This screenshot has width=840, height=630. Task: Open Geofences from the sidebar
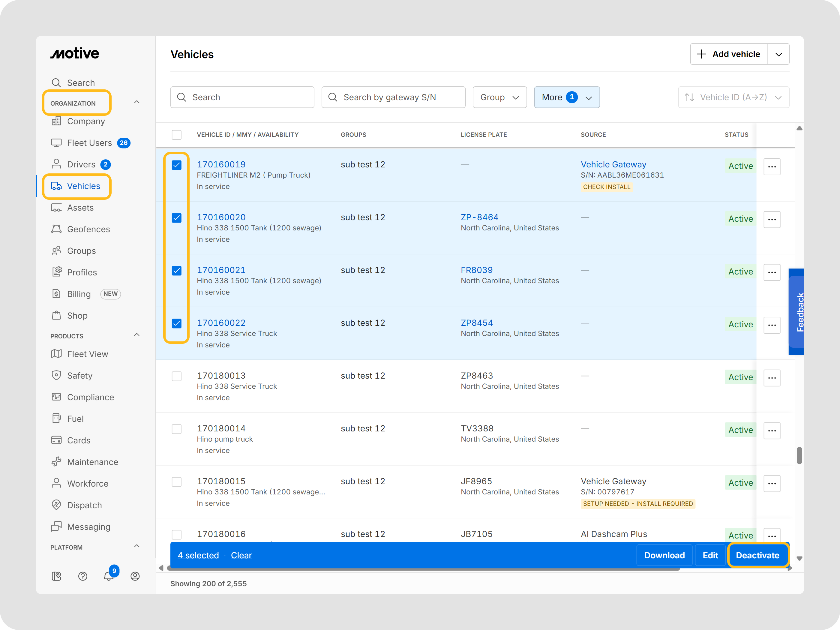[88, 229]
